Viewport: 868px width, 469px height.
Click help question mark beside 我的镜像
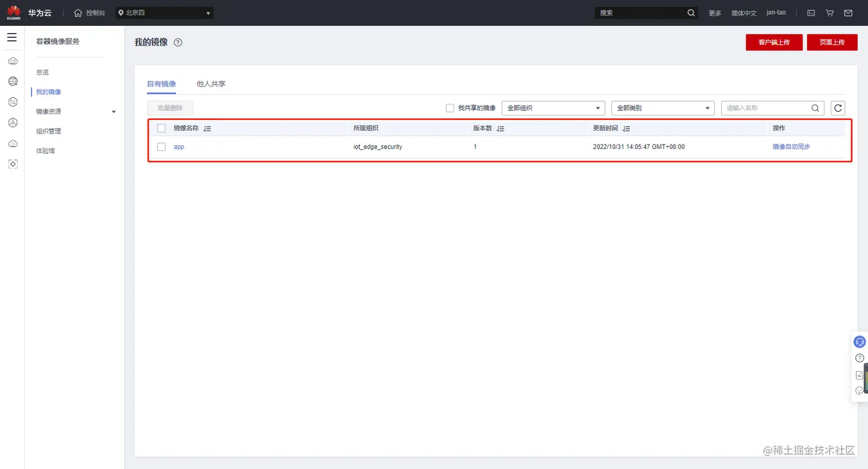tap(178, 42)
